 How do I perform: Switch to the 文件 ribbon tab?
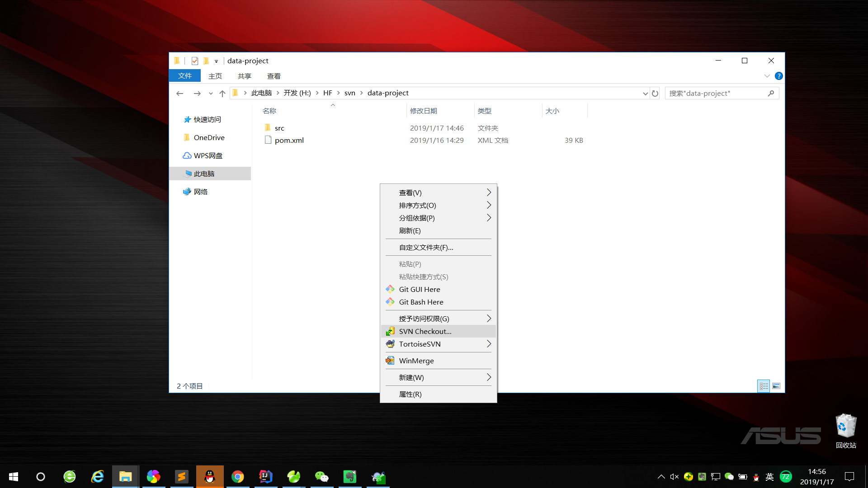[184, 76]
